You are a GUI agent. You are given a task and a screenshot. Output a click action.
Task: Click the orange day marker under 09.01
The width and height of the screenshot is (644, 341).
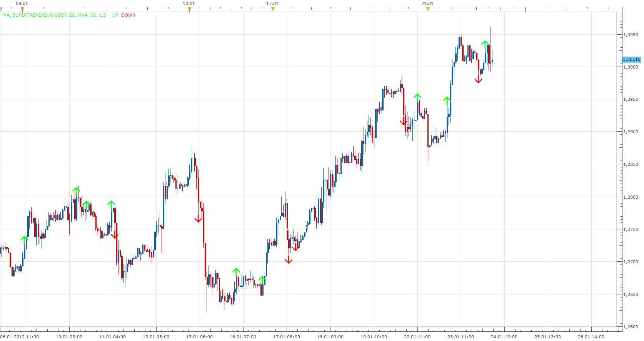click(22, 10)
